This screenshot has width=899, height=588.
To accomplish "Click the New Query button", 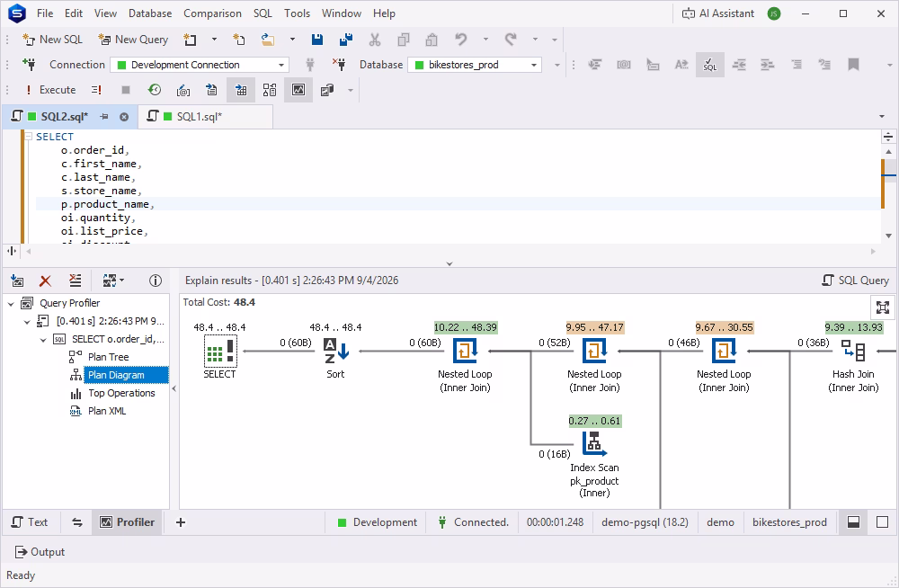I will 133,39.
